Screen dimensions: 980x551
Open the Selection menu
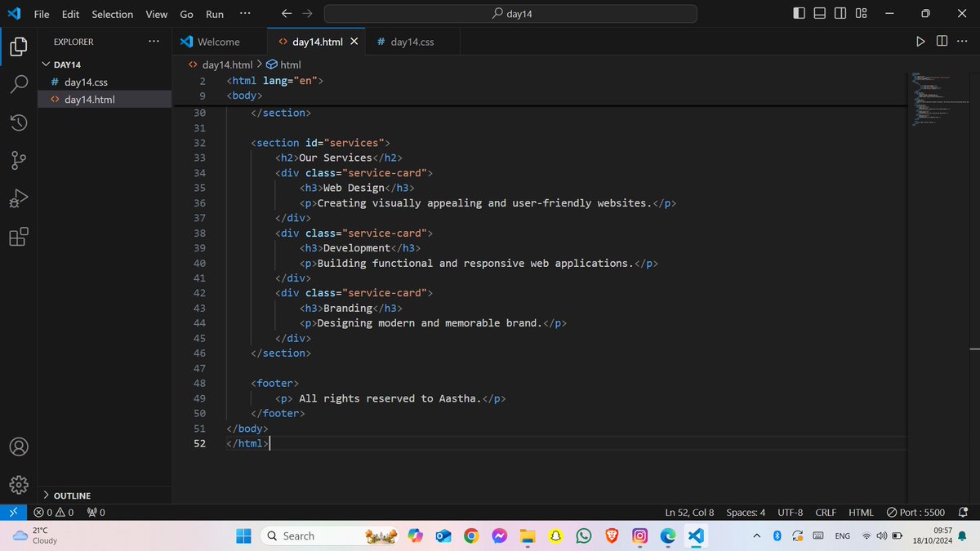(113, 14)
